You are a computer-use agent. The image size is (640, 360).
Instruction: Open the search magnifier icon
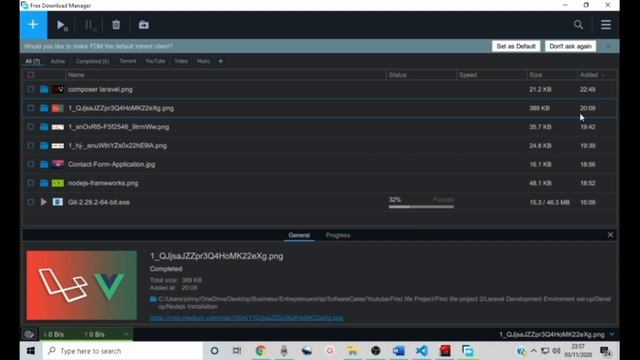coord(578,25)
